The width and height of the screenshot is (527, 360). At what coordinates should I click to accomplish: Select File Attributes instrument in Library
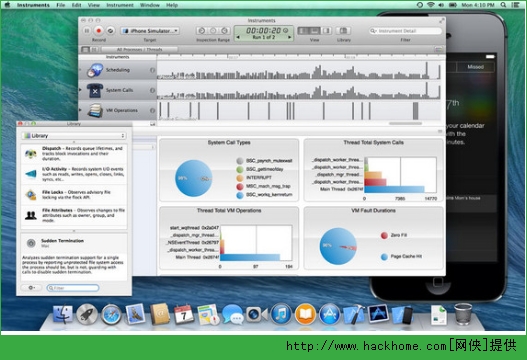74,215
